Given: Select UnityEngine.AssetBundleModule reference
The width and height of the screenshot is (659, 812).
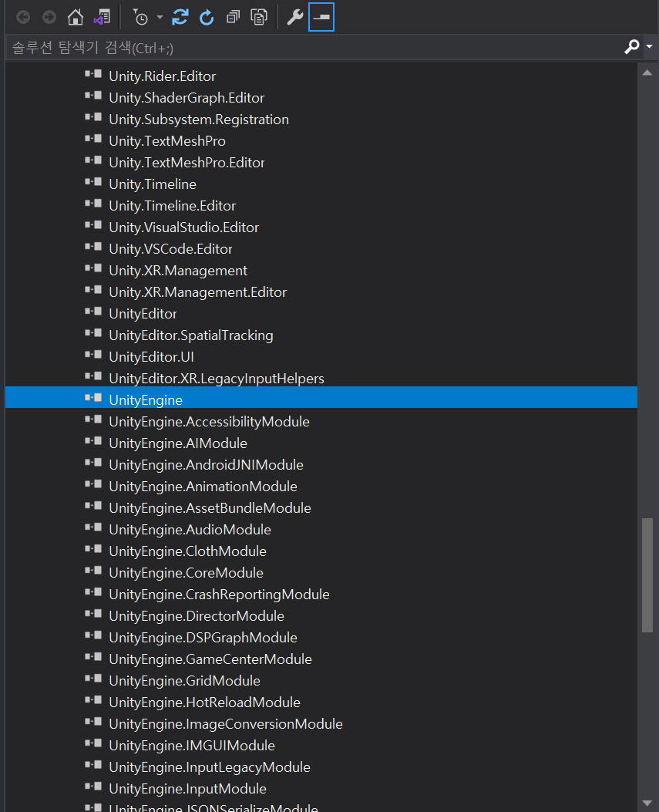Looking at the screenshot, I should (x=210, y=508).
